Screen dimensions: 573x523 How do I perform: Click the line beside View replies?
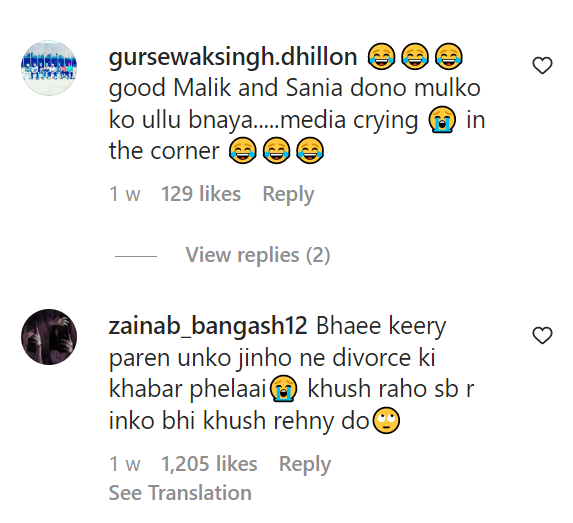click(136, 256)
